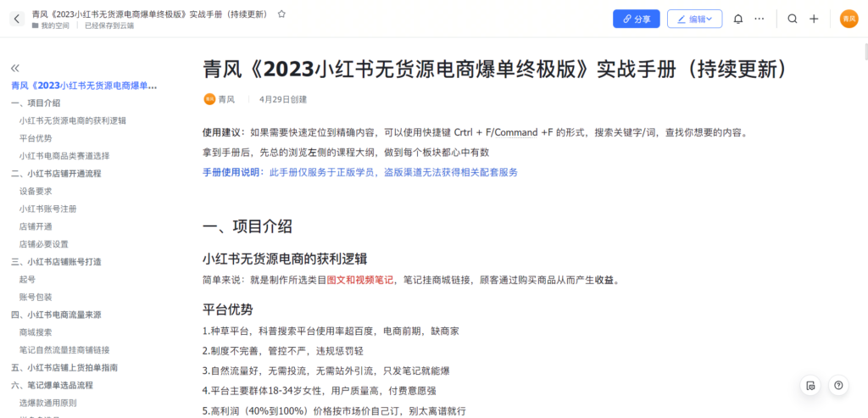Image resolution: width=868 pixels, height=418 pixels.
Task: Click the search magnifier icon
Action: (793, 19)
